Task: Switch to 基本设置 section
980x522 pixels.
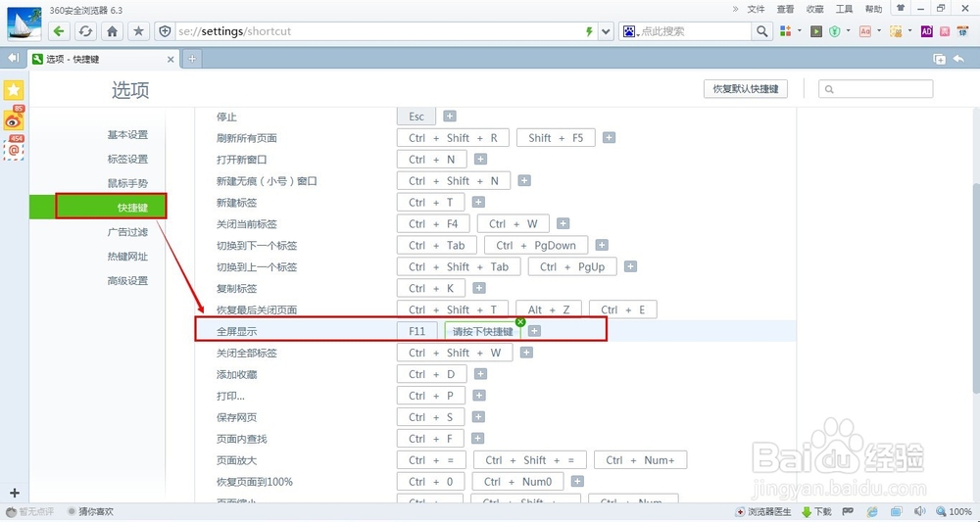Action: point(127,135)
